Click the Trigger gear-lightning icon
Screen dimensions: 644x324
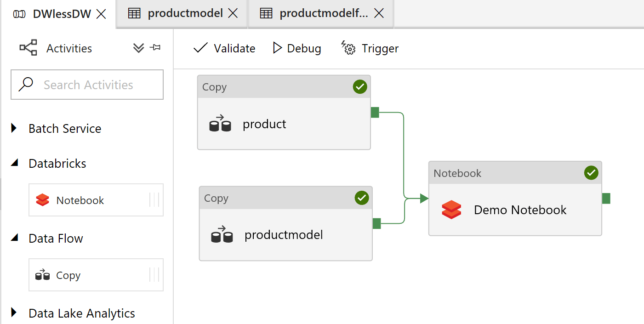coord(348,47)
